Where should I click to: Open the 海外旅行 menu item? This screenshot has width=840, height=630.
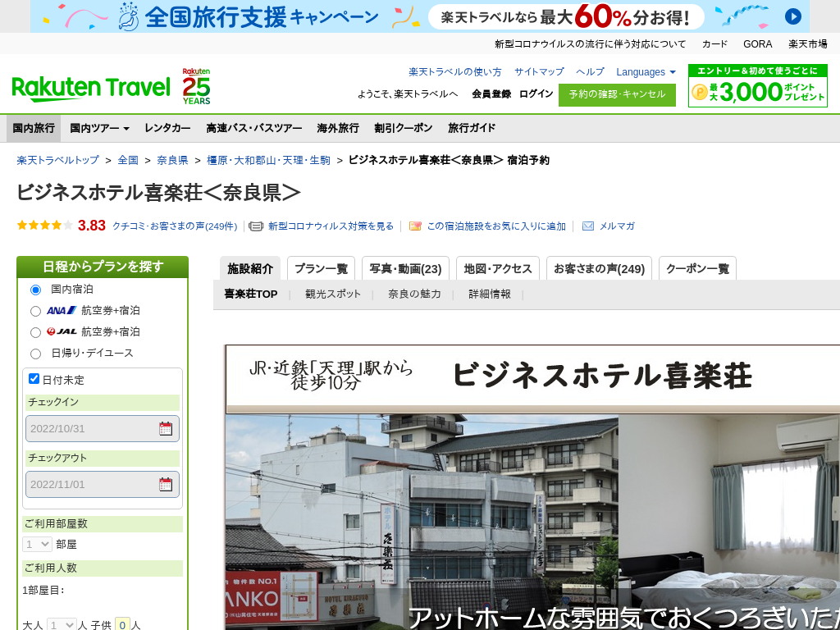point(337,128)
